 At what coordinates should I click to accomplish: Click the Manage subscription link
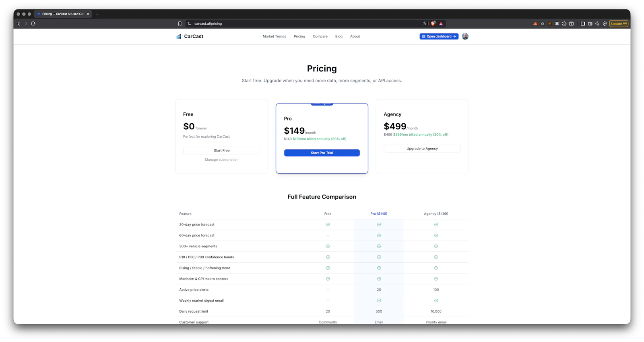click(x=222, y=160)
